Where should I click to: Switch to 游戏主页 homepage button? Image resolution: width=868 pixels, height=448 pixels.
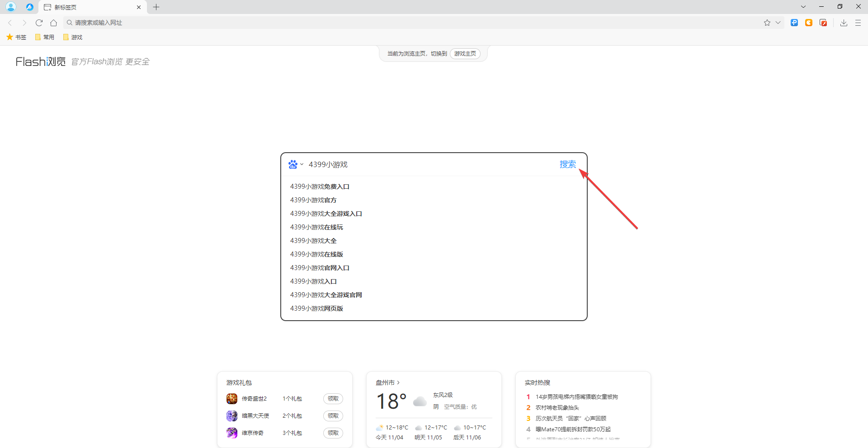click(x=465, y=53)
